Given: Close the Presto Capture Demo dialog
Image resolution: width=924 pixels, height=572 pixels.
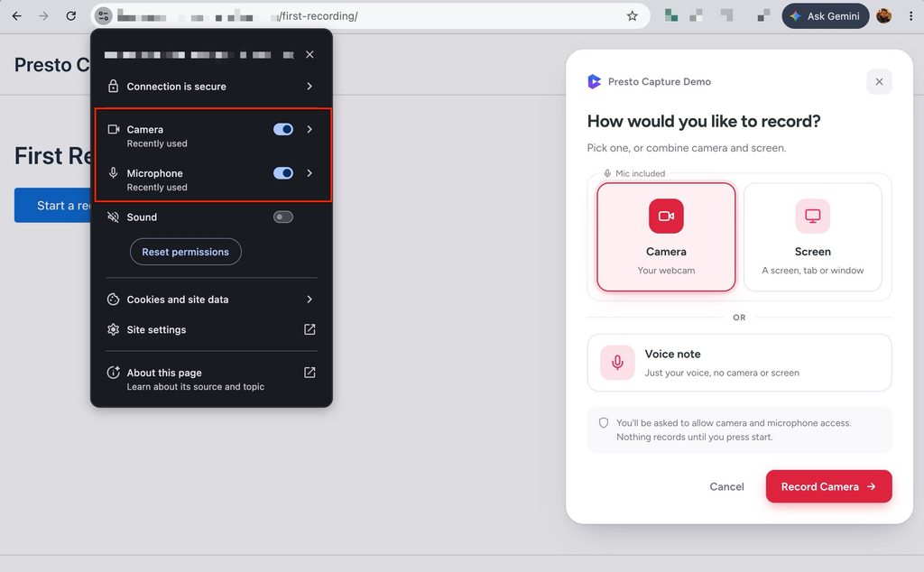Looking at the screenshot, I should click(x=879, y=82).
